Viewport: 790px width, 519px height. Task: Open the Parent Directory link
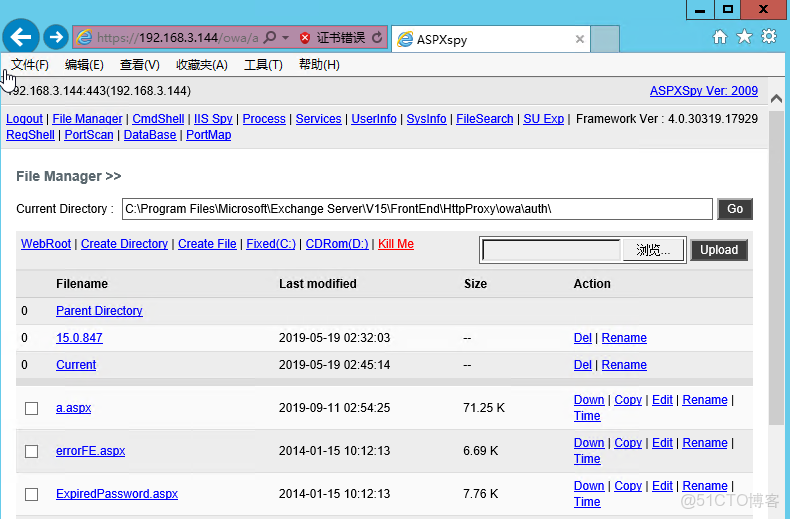(99, 311)
